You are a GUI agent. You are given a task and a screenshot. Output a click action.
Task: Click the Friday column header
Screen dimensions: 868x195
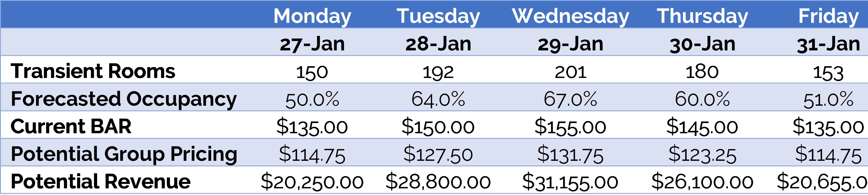(x=828, y=16)
